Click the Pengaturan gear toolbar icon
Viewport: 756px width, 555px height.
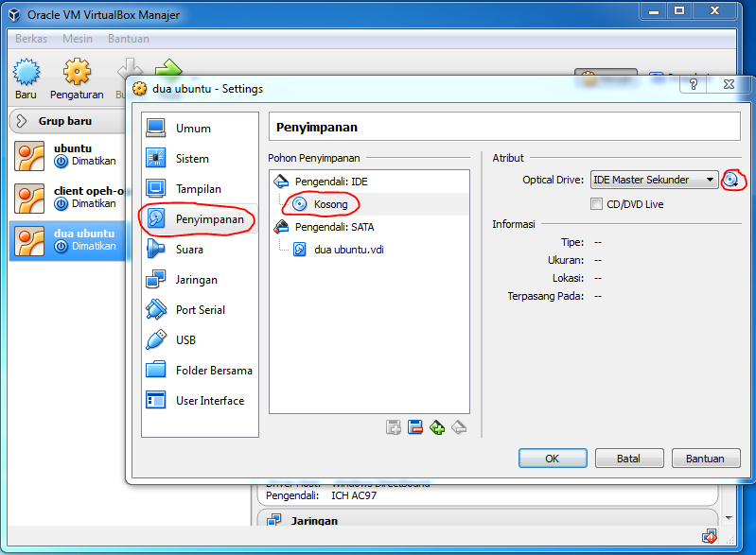coord(78,71)
